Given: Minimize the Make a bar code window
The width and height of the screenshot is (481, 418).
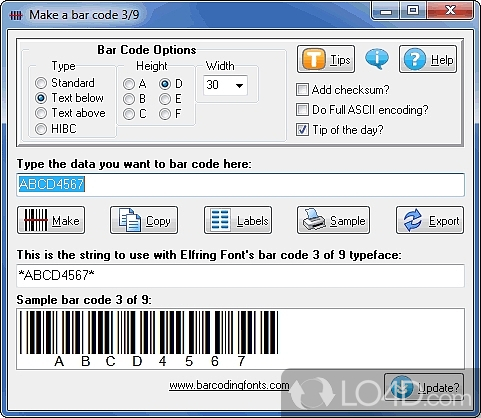Looking at the screenshot, I should 386,12.
